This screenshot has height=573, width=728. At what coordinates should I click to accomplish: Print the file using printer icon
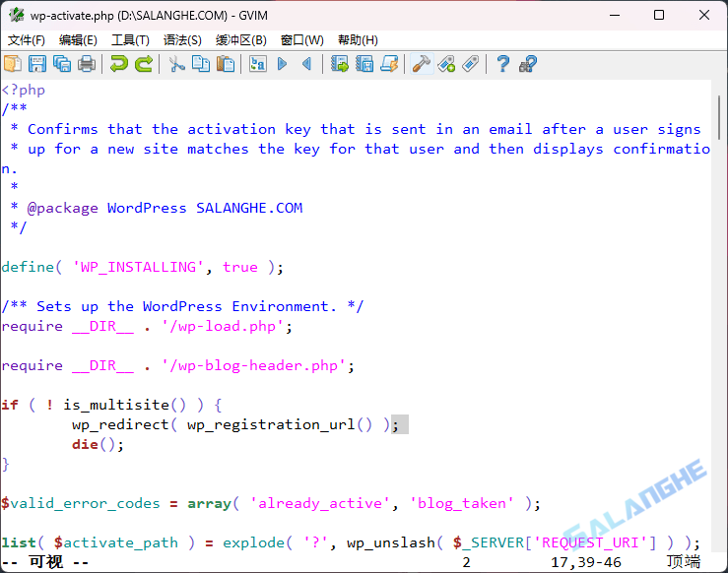coord(87,64)
